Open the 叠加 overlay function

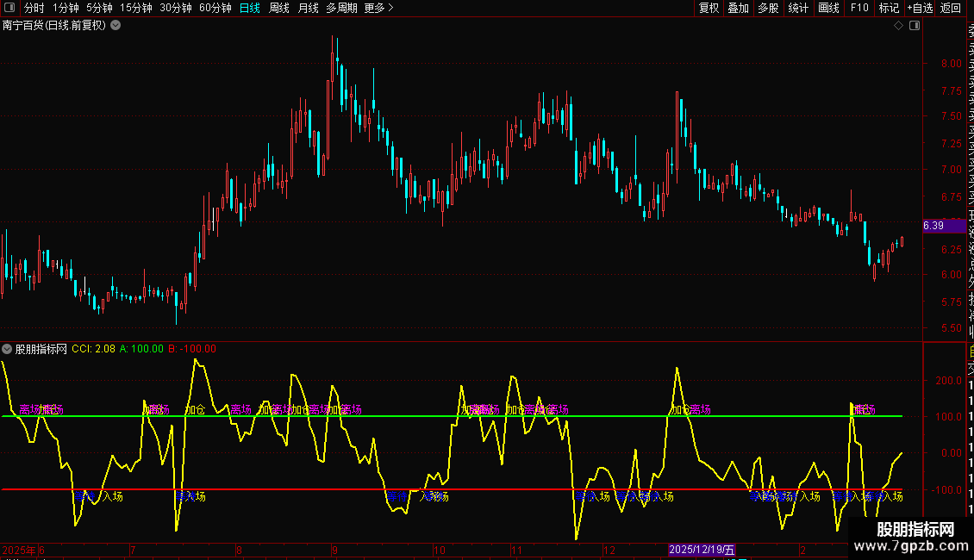[x=738, y=8]
